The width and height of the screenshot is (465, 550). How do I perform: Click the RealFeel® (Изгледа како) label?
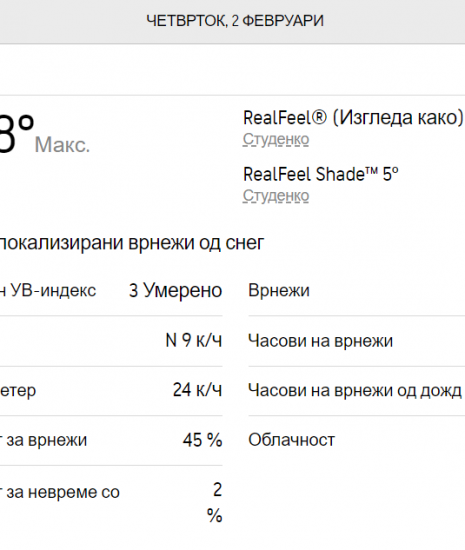click(x=353, y=118)
